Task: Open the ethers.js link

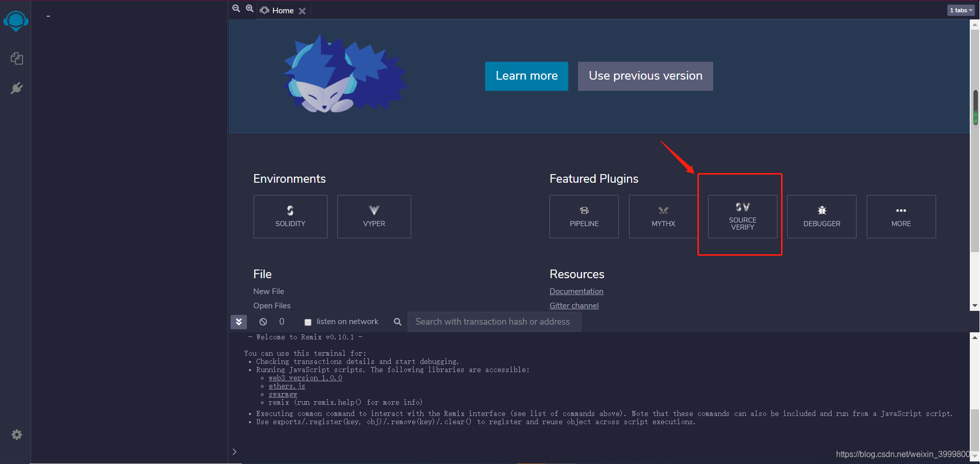Action: (x=287, y=386)
